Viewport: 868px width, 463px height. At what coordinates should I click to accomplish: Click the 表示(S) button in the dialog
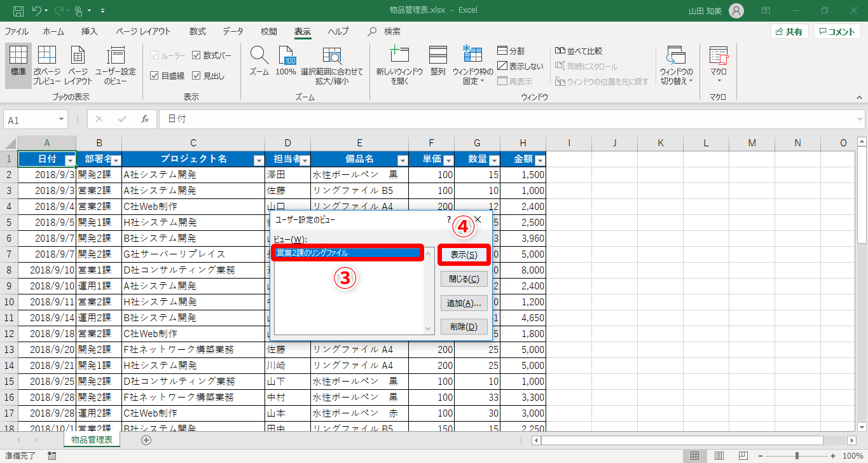[x=464, y=255]
